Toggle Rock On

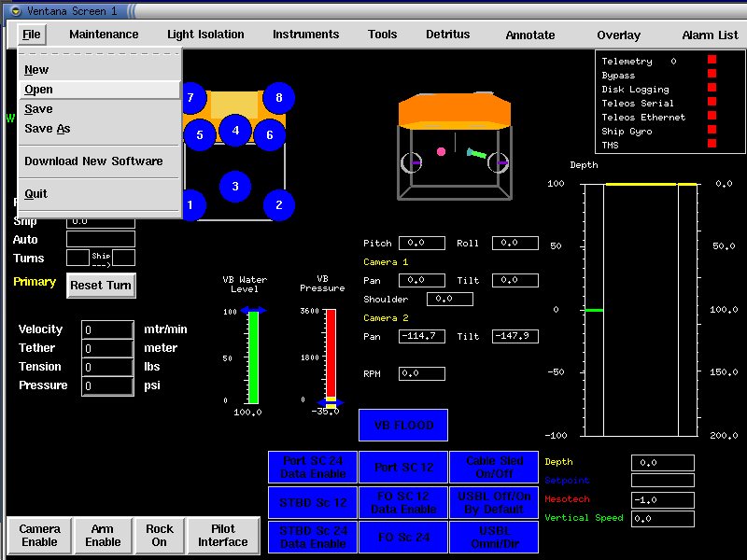click(x=160, y=535)
